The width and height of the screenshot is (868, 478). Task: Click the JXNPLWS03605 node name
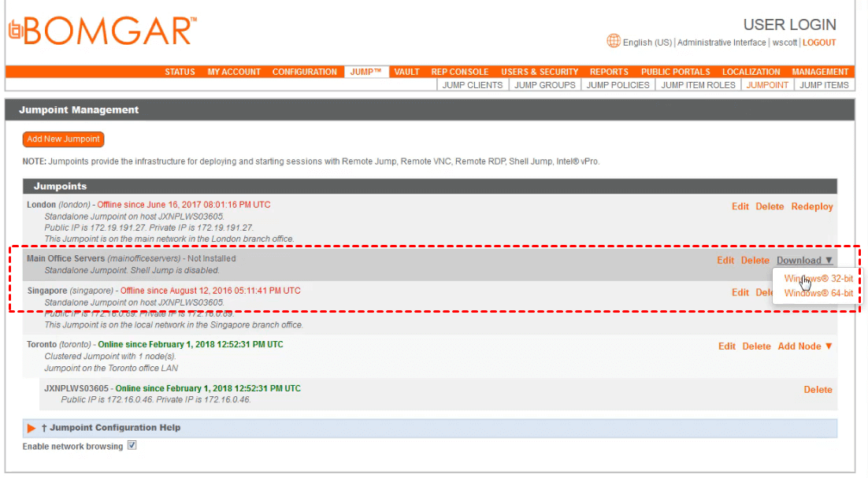[76, 388]
